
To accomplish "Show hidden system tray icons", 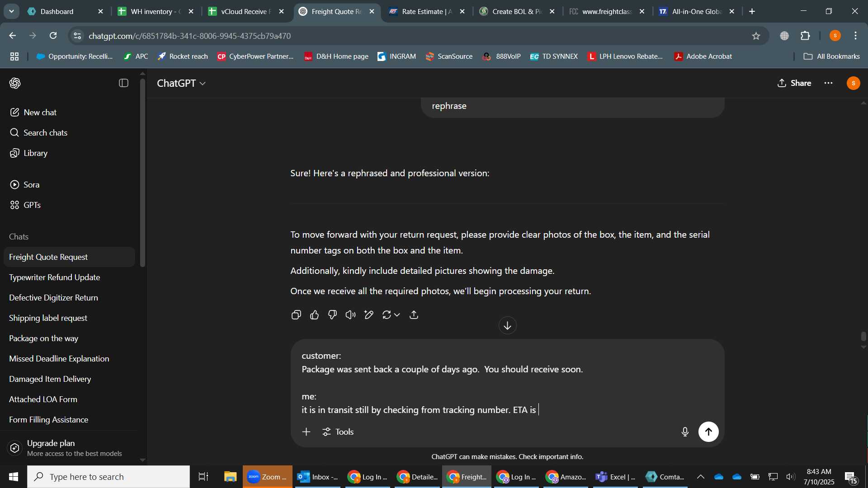I will pos(700,477).
